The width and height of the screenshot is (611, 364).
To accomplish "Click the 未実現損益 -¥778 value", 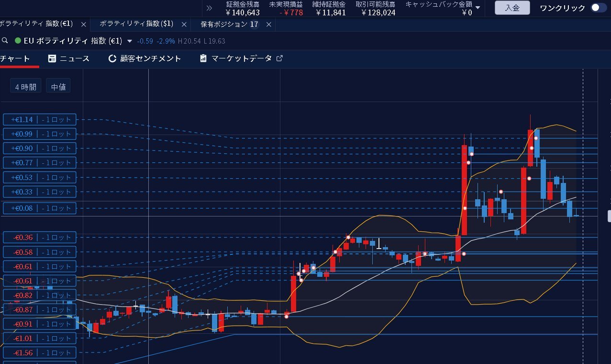I will click(291, 12).
